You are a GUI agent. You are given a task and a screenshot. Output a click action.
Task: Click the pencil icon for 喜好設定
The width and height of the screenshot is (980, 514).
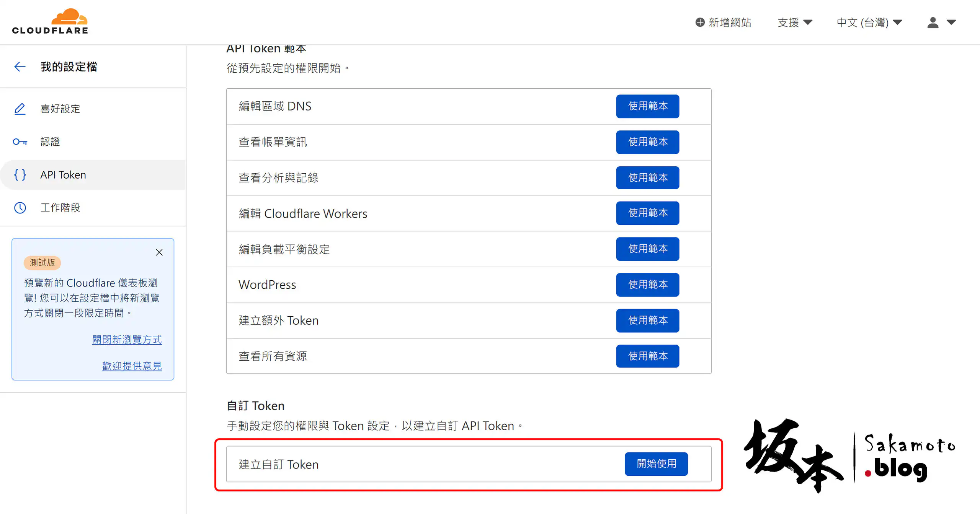(20, 109)
